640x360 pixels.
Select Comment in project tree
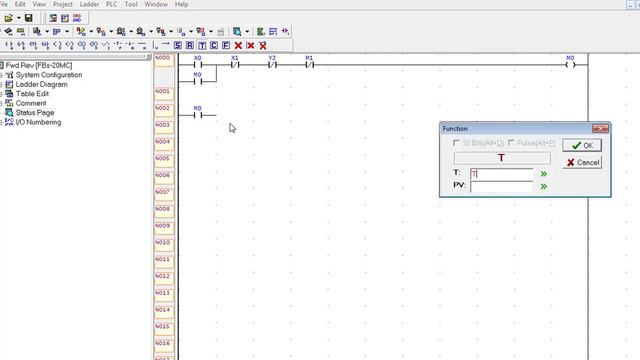[x=31, y=103]
